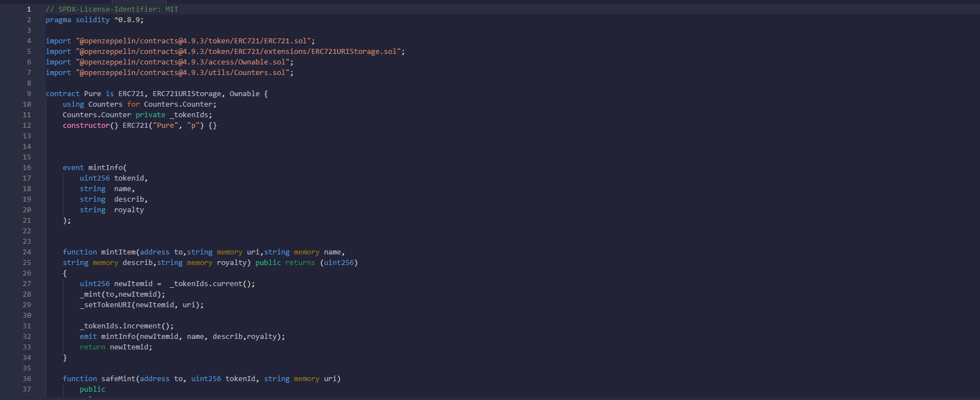980x400 pixels.
Task: Click the 'public' keyword on line 37
Action: pos(92,389)
